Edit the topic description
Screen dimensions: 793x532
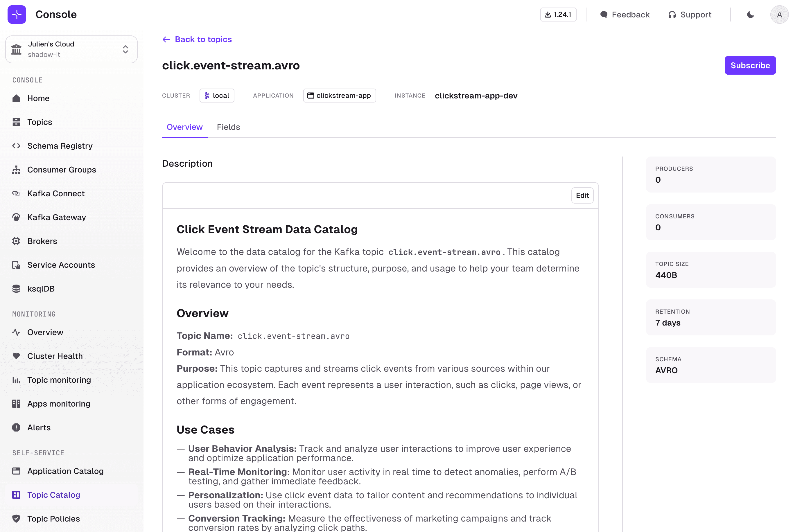coord(582,195)
